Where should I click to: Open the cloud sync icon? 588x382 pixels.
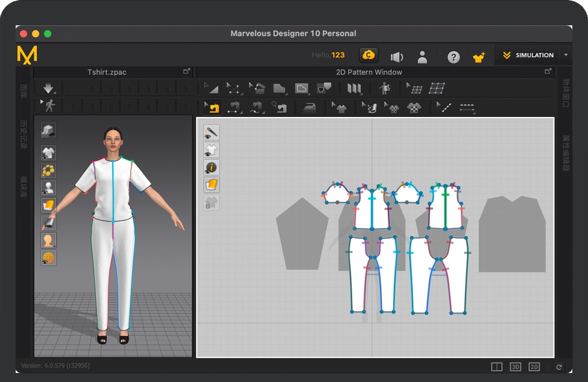click(x=368, y=55)
